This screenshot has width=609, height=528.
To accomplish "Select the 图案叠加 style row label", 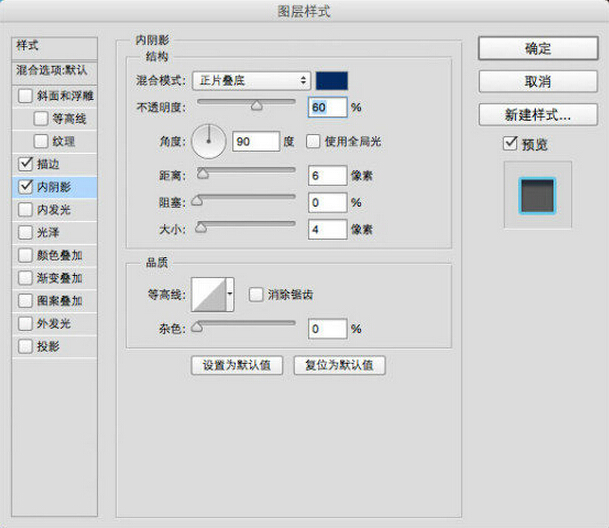I will click(x=59, y=301).
